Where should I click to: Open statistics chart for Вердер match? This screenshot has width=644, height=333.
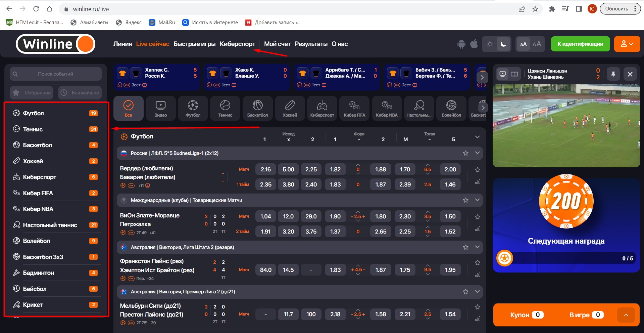[x=478, y=182]
